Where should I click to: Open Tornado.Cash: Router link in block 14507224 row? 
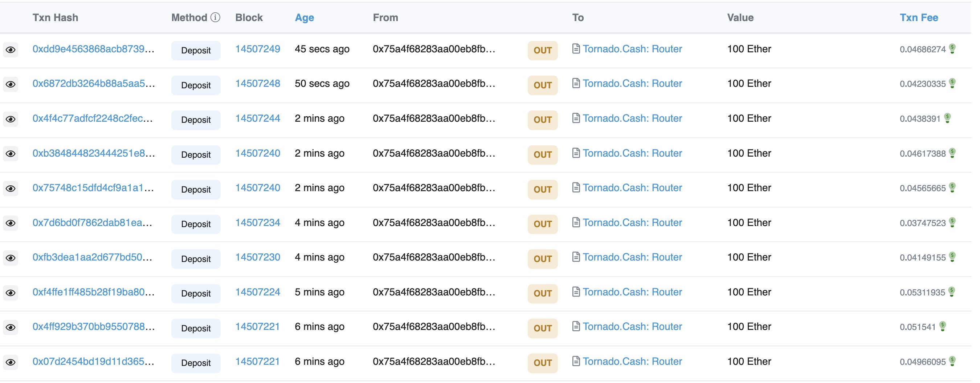point(632,293)
